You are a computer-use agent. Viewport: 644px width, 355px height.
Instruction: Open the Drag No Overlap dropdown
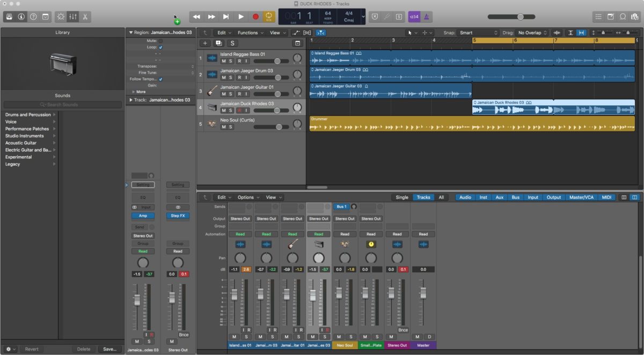[532, 33]
